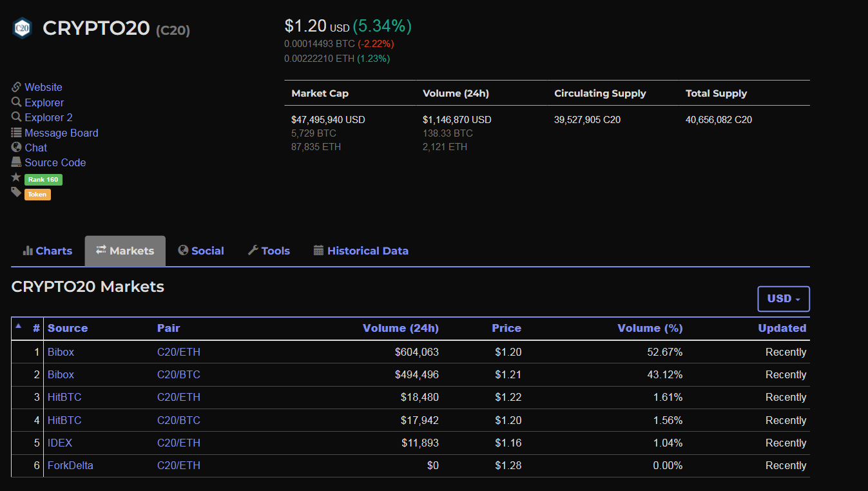Image resolution: width=868 pixels, height=491 pixels.
Task: Click the 40,656,082 C20 total supply
Action: coord(719,120)
